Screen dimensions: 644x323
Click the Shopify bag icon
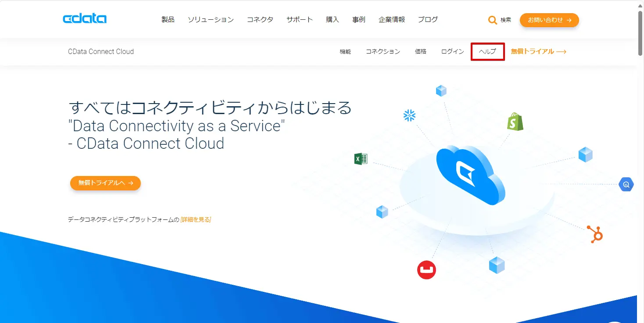click(x=515, y=122)
